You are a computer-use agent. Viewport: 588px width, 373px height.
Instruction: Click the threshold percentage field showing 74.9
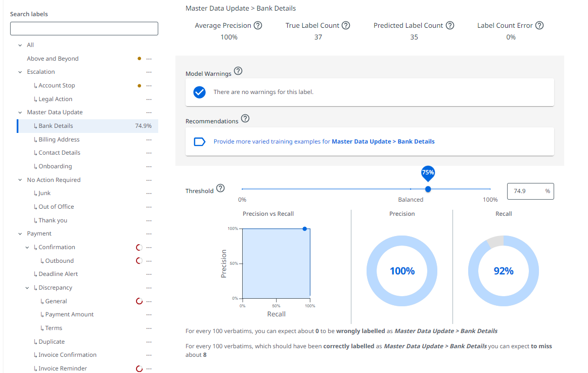click(526, 191)
